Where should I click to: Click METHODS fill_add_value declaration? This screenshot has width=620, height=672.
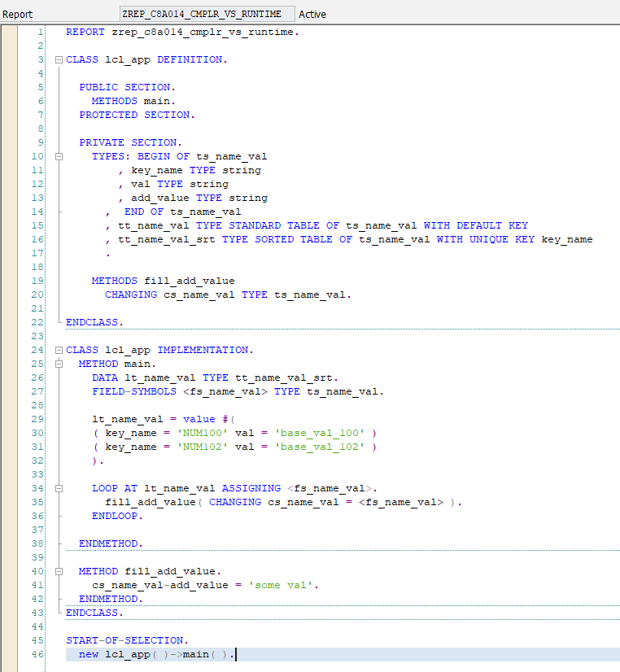coord(164,281)
